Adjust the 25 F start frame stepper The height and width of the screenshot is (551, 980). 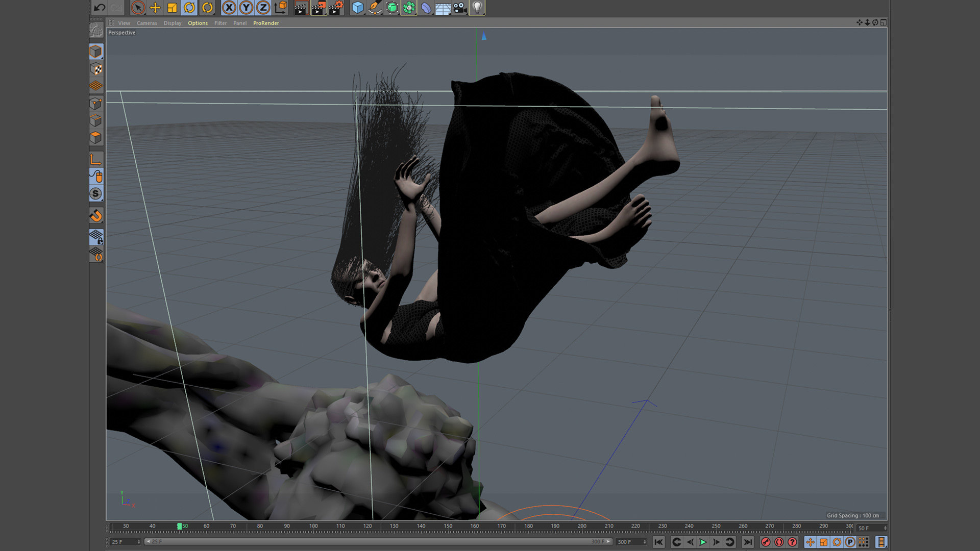click(138, 542)
